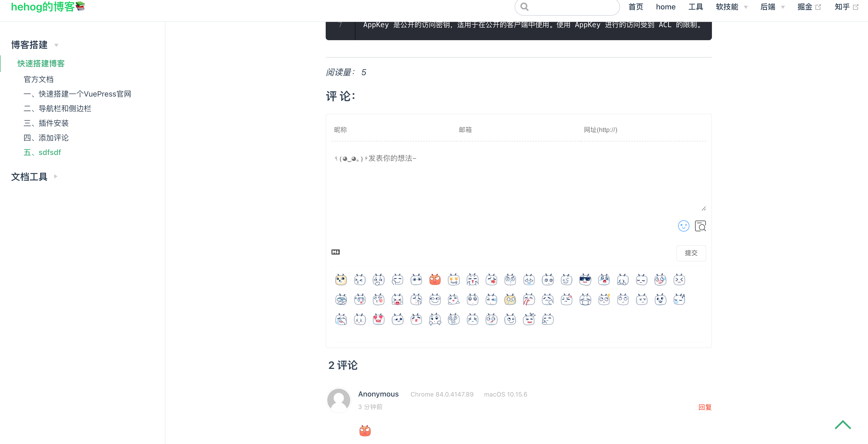Select sidebar item 四、添加评论
The height and width of the screenshot is (444, 868).
(x=46, y=138)
